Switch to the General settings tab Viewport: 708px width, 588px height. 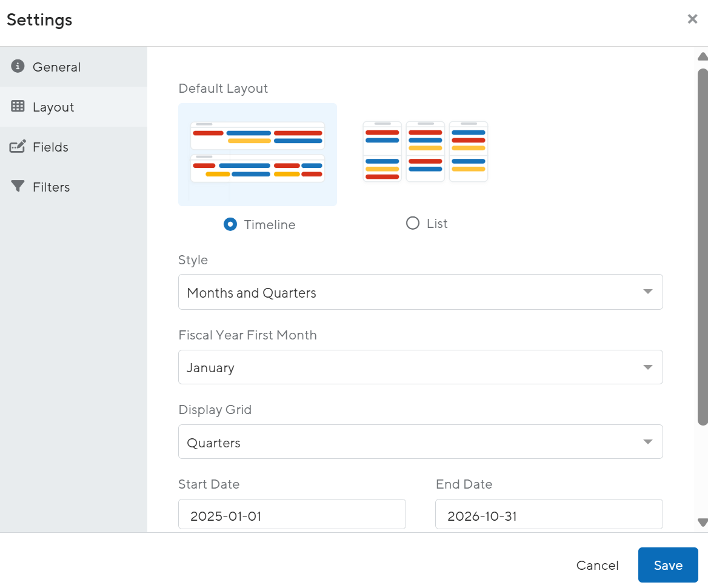[56, 67]
